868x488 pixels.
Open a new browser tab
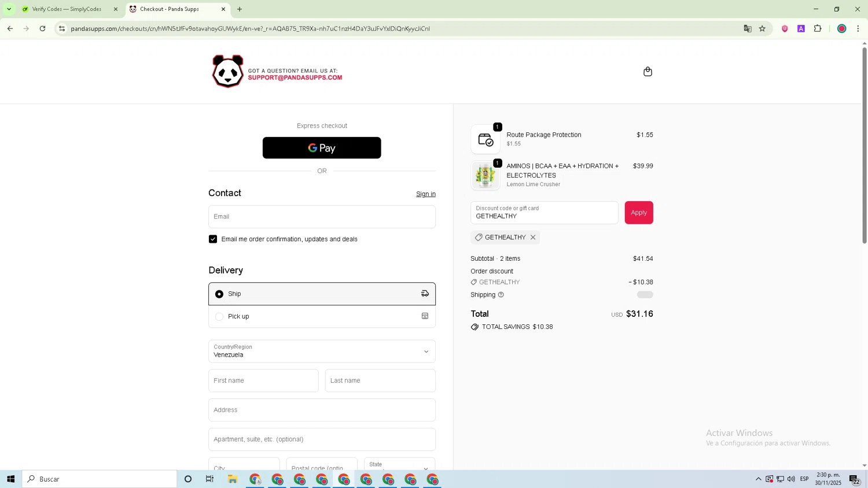(x=240, y=9)
